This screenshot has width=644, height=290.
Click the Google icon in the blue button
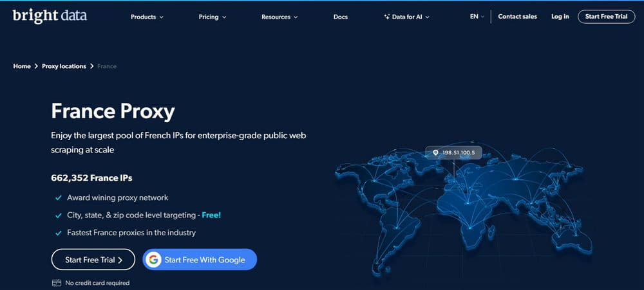click(153, 260)
